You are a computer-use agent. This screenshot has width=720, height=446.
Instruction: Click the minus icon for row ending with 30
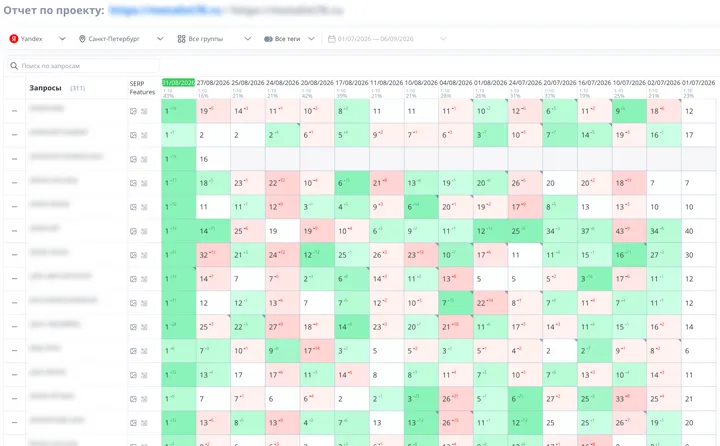[x=15, y=255]
